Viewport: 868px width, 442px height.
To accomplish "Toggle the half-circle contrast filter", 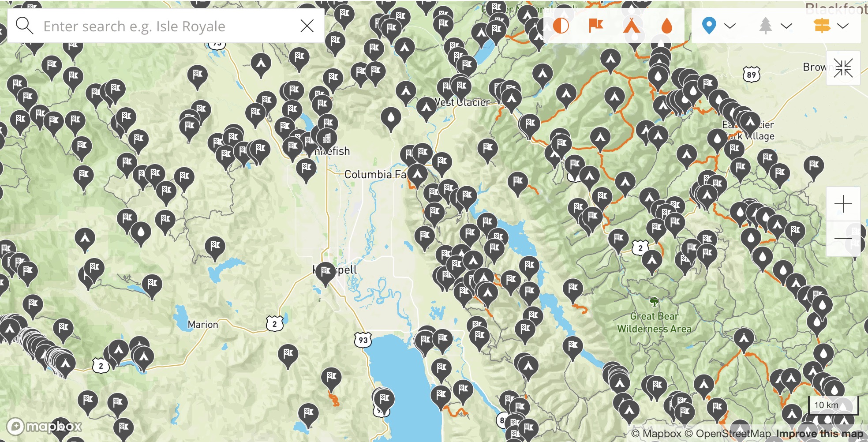I will pos(561,26).
